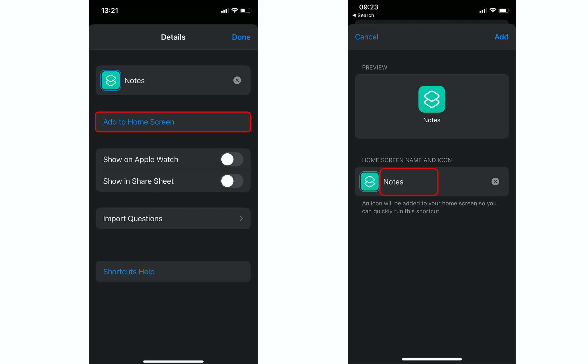Click the home screen shortcut icon in name field
The height and width of the screenshot is (364, 588).
(369, 181)
